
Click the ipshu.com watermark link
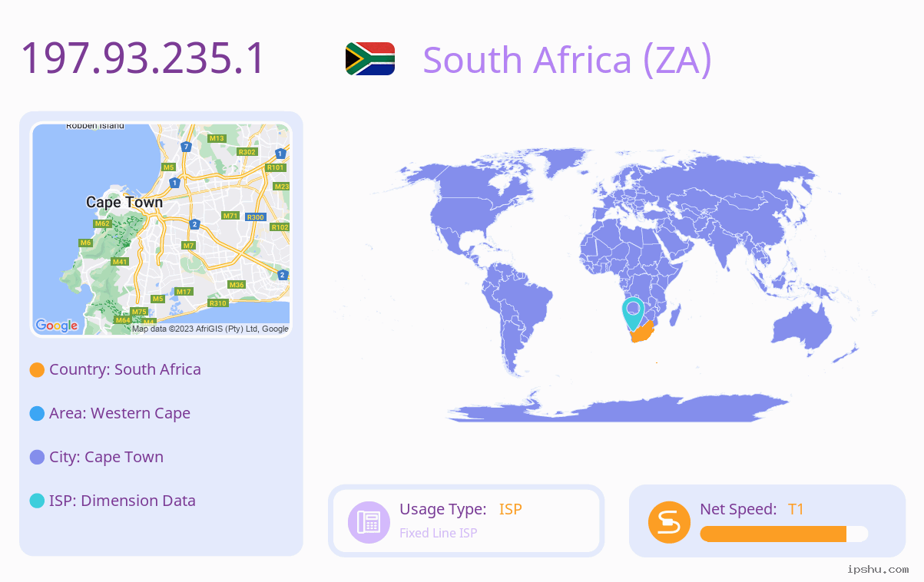[878, 569]
